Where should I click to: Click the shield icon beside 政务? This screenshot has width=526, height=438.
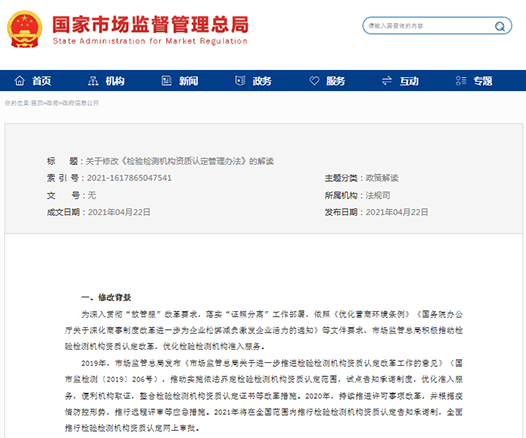(x=240, y=80)
